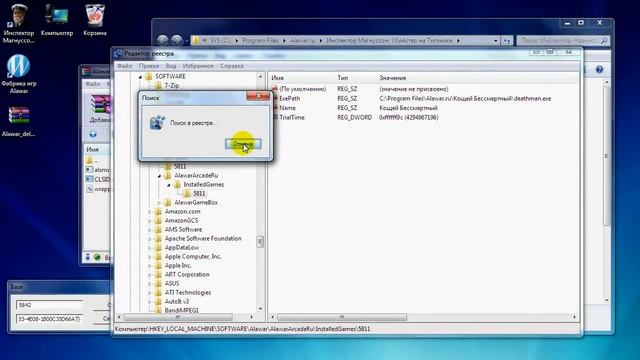Select the TrialTime registry value
The width and height of the screenshot is (640, 360).
click(x=292, y=117)
